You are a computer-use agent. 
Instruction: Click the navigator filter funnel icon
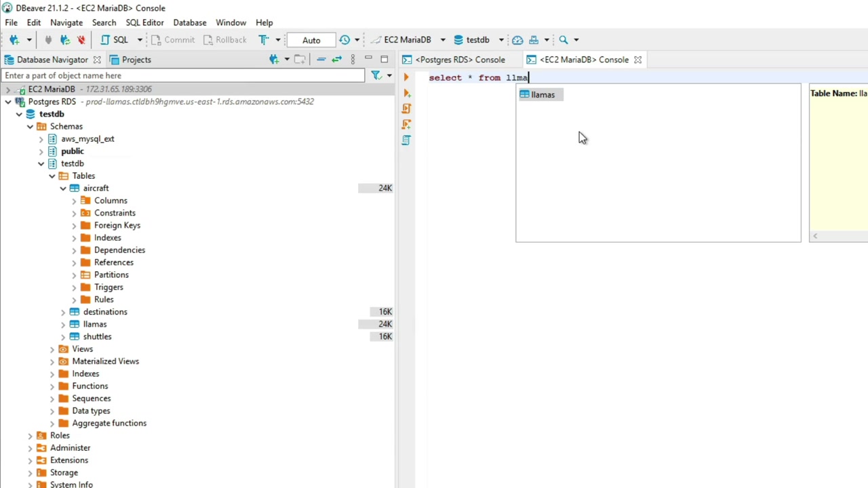tap(376, 76)
